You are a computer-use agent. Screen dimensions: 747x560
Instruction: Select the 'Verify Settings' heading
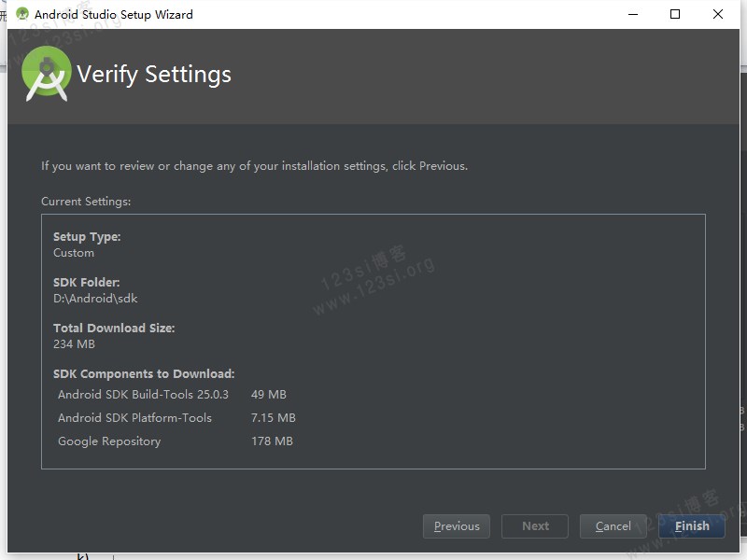pos(154,75)
